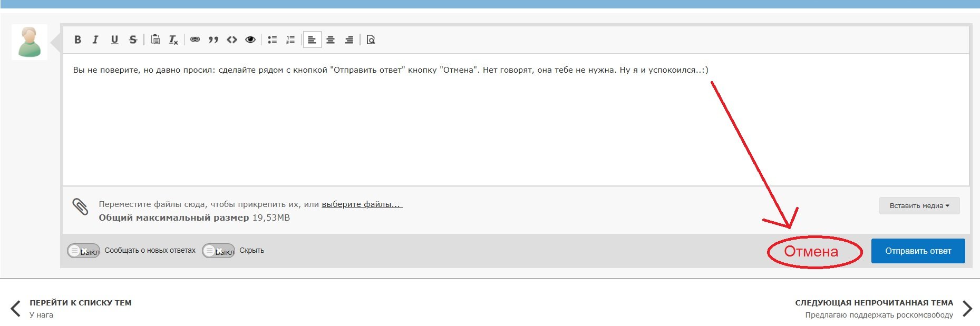980x326 pixels.
Task: Align text left
Action: click(x=312, y=39)
